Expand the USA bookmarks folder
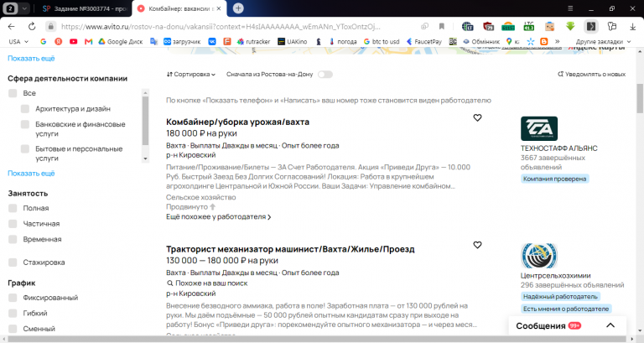 click(18, 41)
